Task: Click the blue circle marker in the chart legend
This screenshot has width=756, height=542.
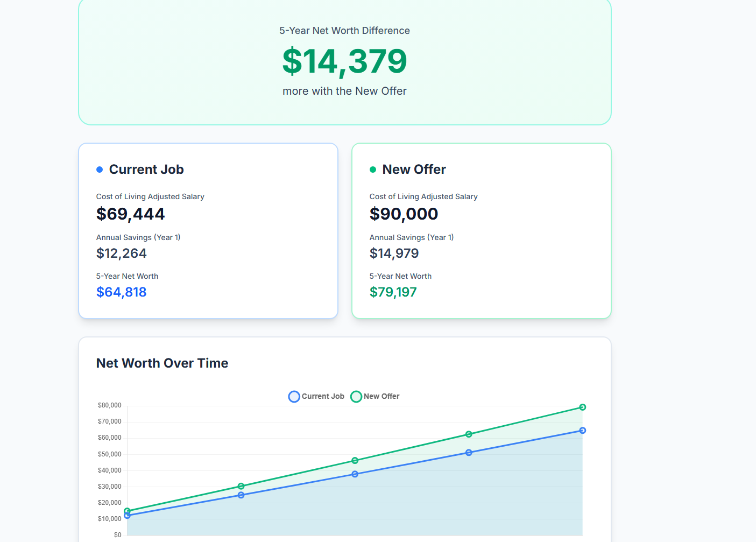Action: [x=294, y=396]
